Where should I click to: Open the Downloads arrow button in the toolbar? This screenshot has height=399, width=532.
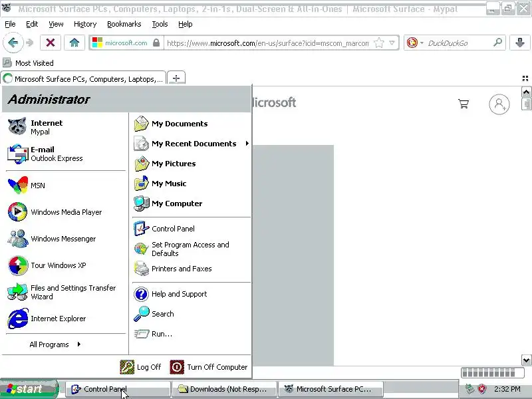click(x=520, y=43)
